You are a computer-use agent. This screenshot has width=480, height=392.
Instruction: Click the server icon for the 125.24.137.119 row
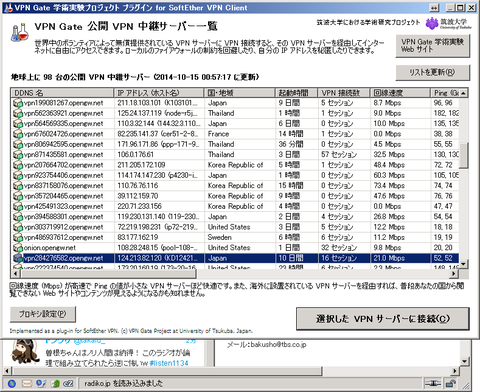pyautogui.click(x=18, y=113)
